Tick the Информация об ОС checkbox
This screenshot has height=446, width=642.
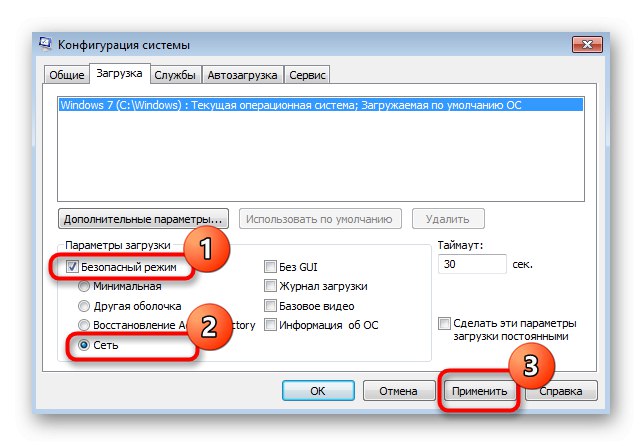270,325
